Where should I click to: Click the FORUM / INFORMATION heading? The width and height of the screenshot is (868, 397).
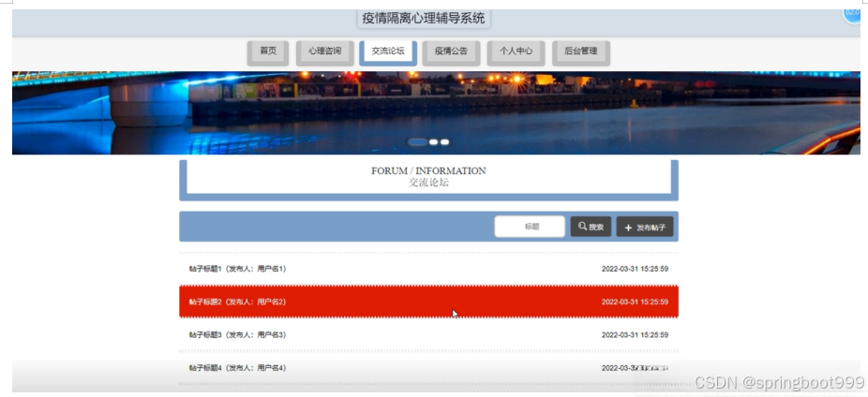click(428, 170)
